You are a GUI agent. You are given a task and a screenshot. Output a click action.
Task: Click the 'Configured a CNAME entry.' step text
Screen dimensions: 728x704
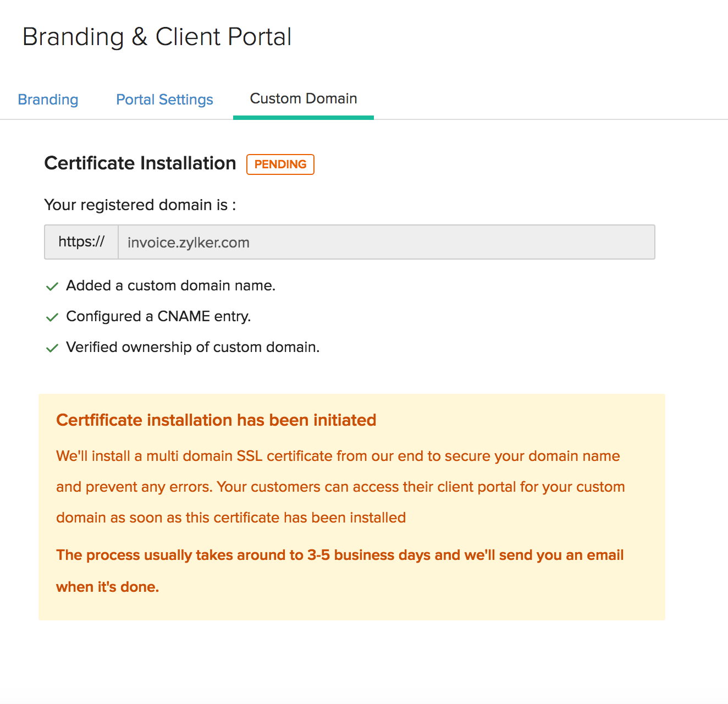click(158, 317)
